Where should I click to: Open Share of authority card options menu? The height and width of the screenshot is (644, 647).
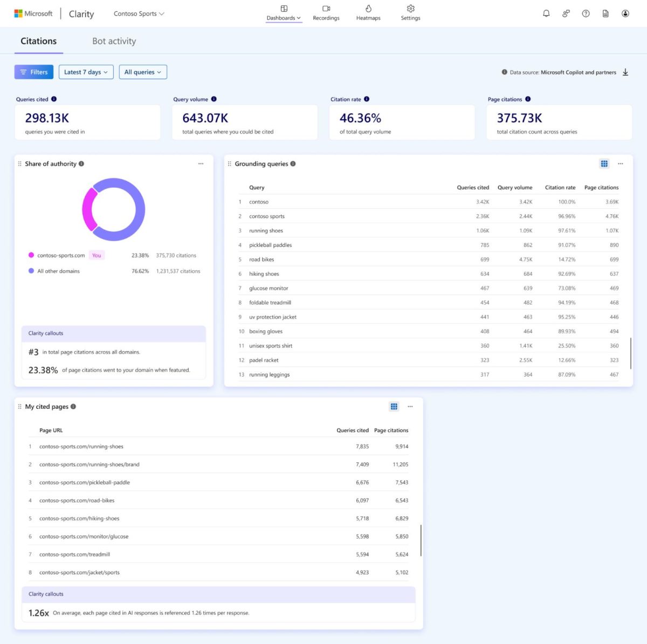click(201, 163)
